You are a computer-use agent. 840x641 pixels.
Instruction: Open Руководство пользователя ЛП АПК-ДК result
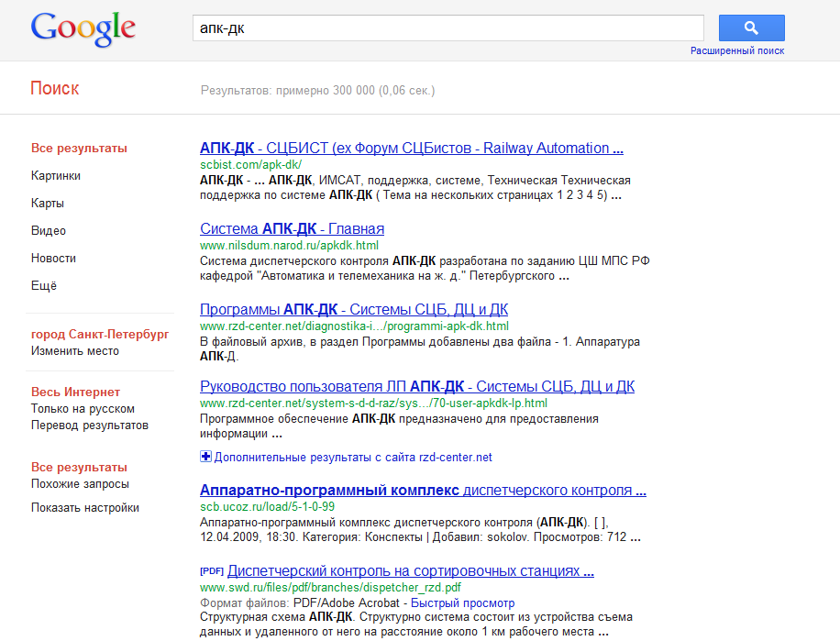(416, 387)
